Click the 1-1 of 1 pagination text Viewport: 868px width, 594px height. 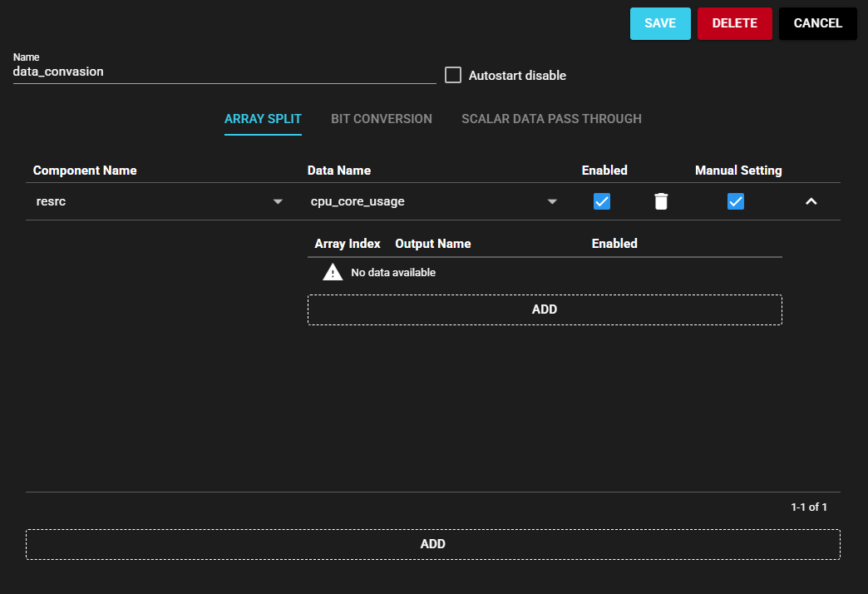[808, 507]
